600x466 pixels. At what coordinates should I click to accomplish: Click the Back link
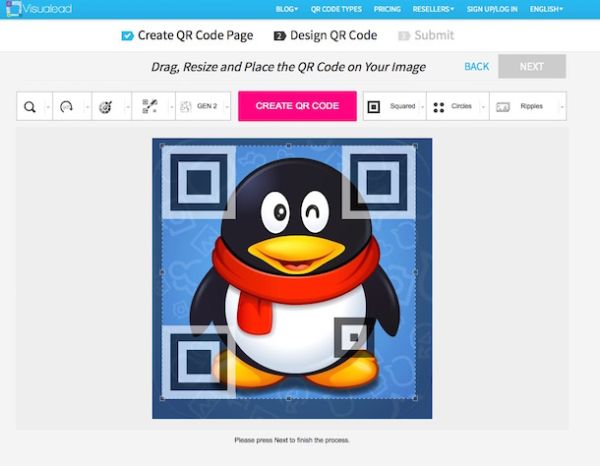tap(477, 67)
